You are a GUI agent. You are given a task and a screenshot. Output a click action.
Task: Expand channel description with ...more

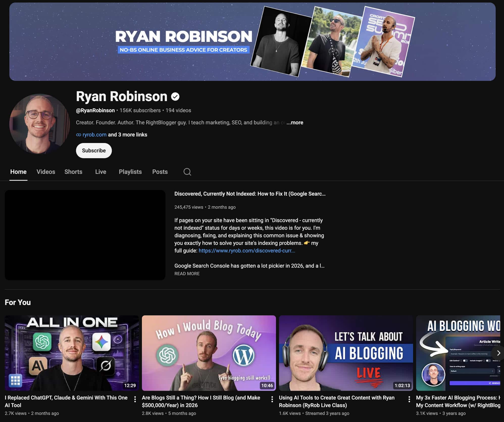295,123
